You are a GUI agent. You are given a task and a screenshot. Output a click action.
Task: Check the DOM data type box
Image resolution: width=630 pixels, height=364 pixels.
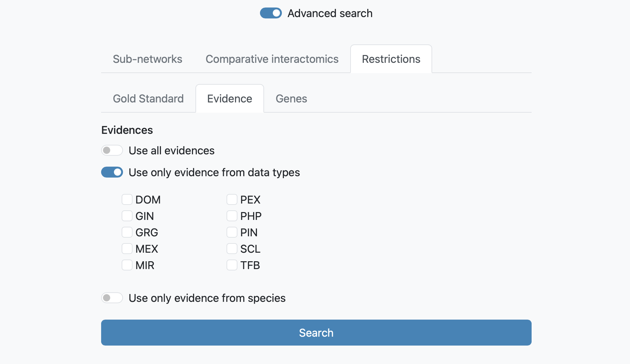[x=127, y=199]
